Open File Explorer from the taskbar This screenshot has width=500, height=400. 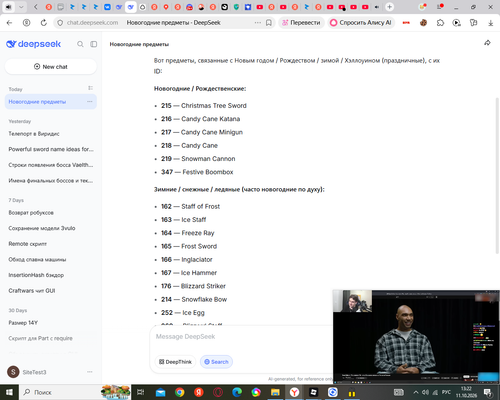(x=275, y=392)
